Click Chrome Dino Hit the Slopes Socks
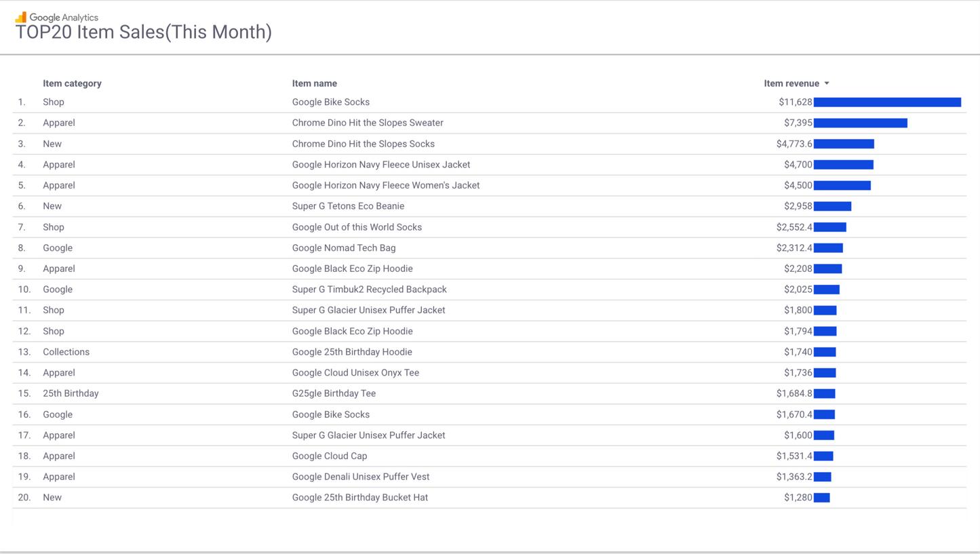The image size is (980, 554). [x=364, y=144]
